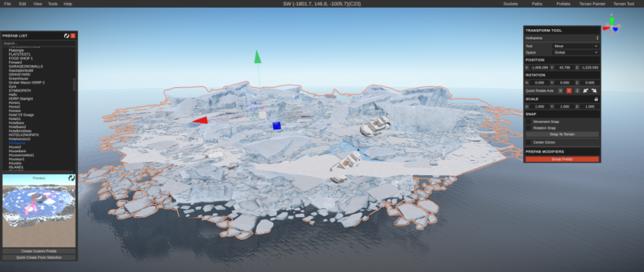This screenshot has height=272, width=644.
Task: Open the Space dropdown set to Global
Action: [575, 52]
